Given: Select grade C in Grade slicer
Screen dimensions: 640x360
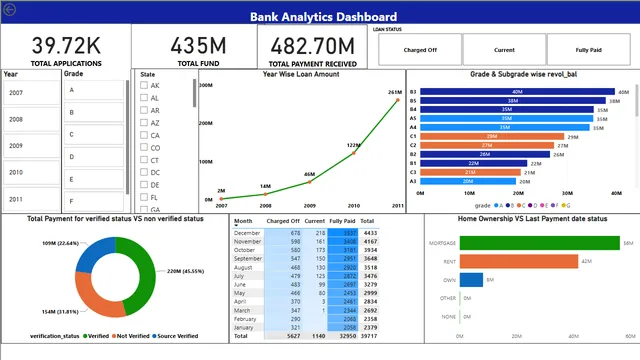Looking at the screenshot, I should 94,134.
